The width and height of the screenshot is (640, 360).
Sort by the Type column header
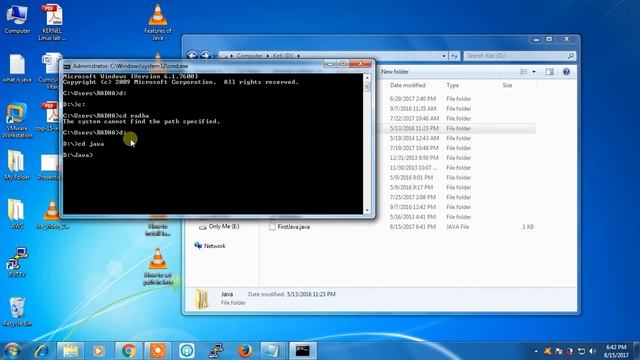(x=452, y=85)
